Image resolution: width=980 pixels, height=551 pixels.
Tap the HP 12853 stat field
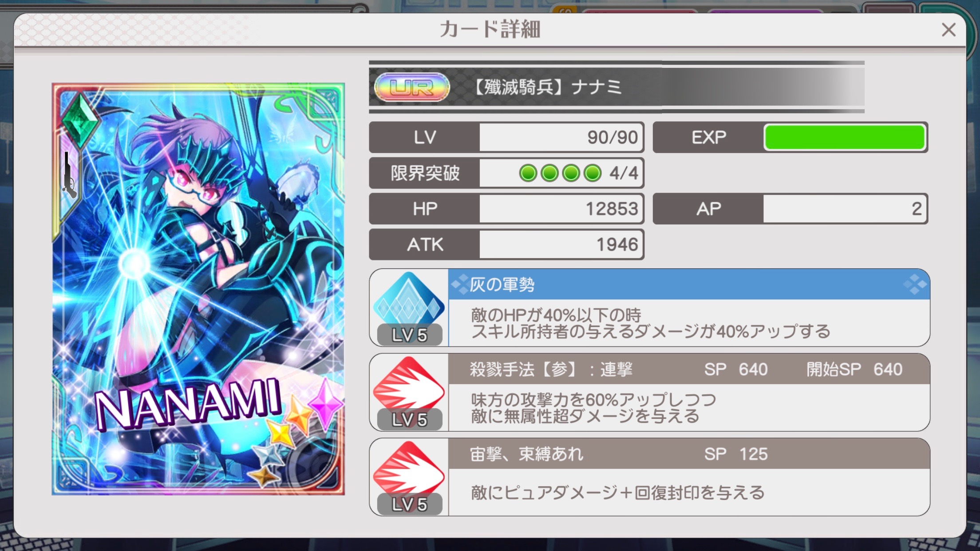tap(506, 209)
